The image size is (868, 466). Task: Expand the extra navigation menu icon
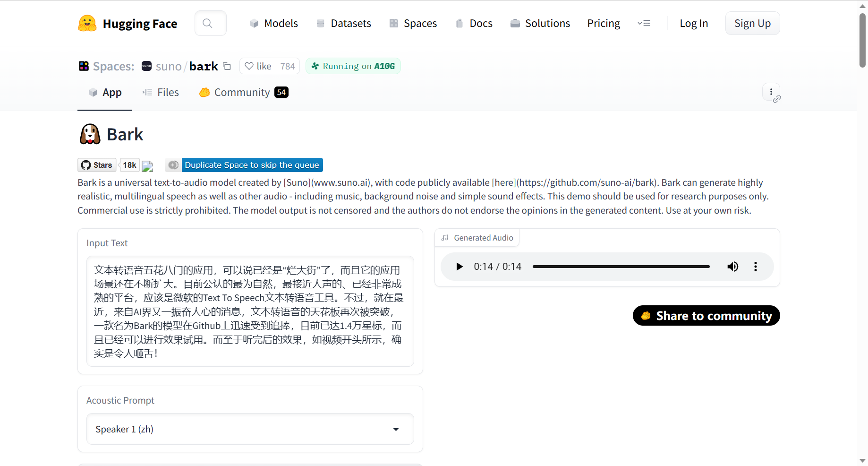tap(644, 23)
